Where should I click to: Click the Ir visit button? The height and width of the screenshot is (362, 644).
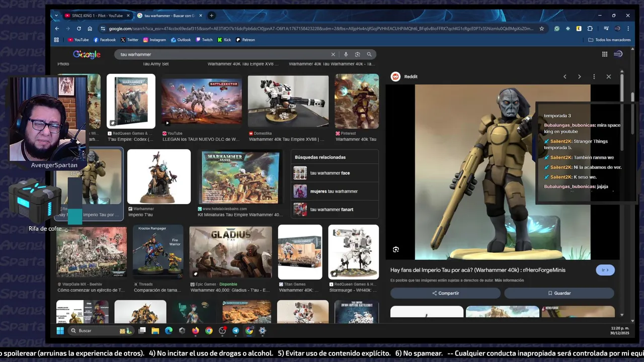(x=605, y=270)
